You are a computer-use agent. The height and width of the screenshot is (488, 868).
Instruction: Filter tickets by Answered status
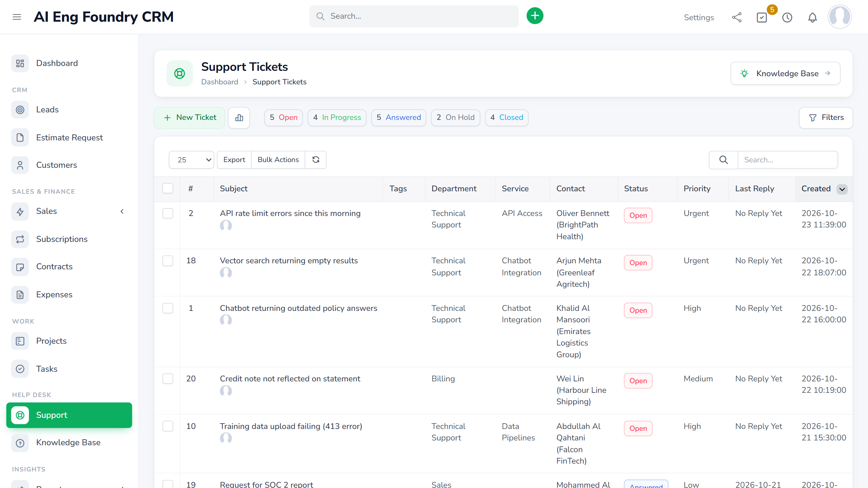[399, 117]
